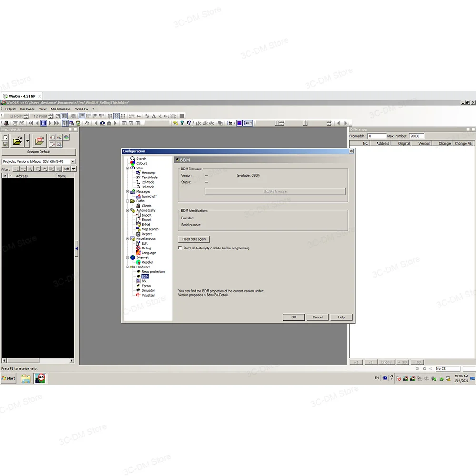Viewport: 476px width, 476px height.
Task: Click the Session: Default button
Action: pyautogui.click(x=39, y=152)
